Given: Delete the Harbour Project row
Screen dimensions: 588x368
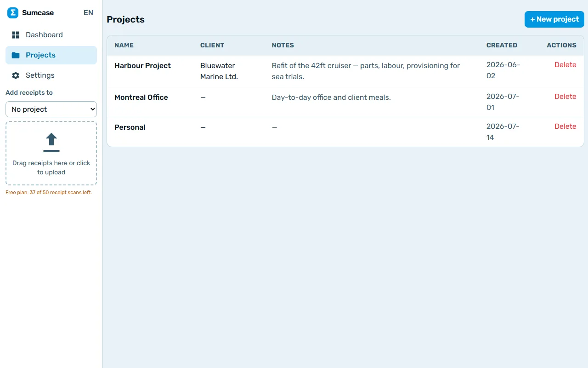Looking at the screenshot, I should click(x=565, y=65).
